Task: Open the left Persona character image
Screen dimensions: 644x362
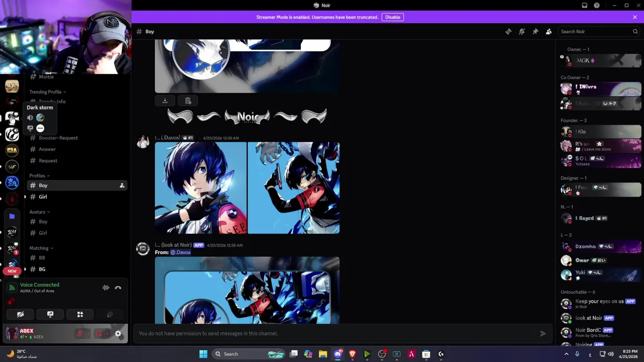Action: [201, 188]
